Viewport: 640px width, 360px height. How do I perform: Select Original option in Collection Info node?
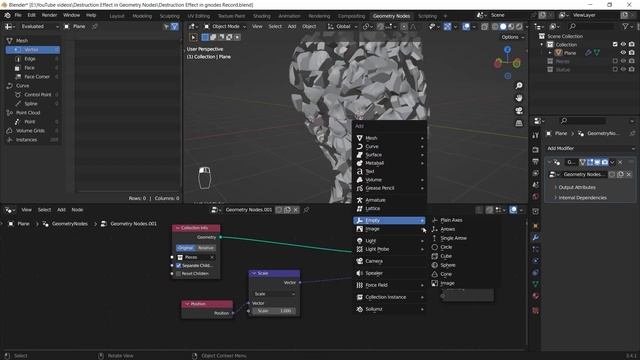coord(185,248)
